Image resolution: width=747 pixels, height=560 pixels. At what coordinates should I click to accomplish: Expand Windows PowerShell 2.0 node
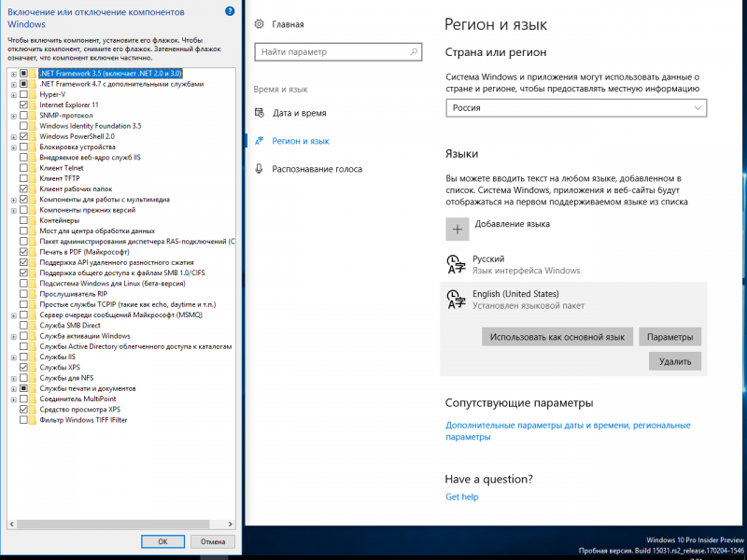[14, 136]
